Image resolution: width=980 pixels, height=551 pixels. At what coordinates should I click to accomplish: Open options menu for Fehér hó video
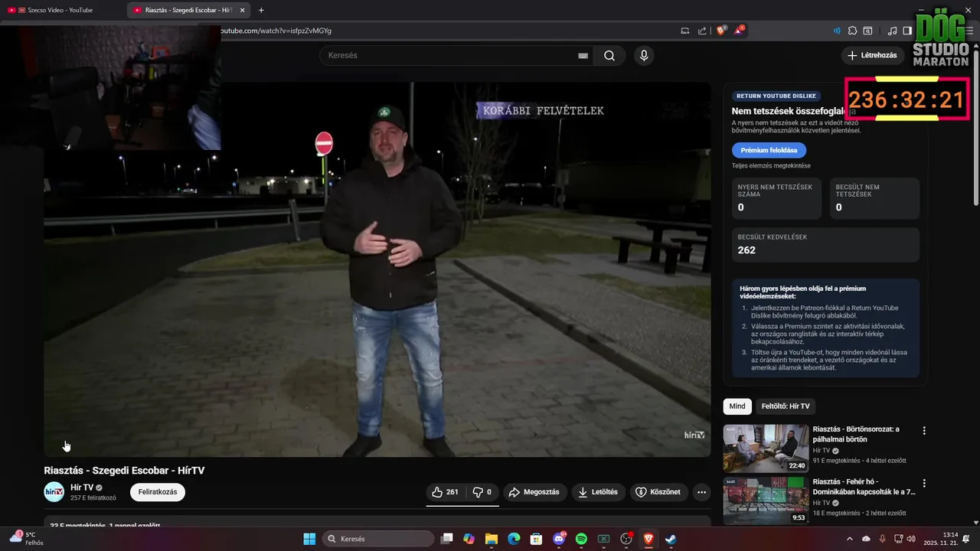pos(924,484)
